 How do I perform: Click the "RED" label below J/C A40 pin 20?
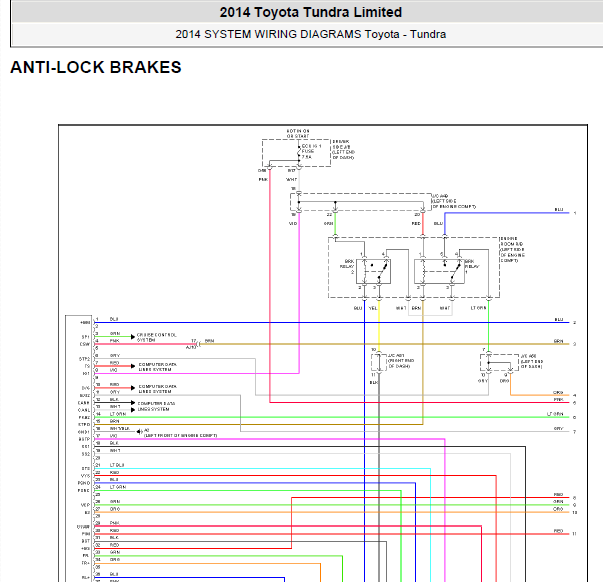click(x=416, y=223)
